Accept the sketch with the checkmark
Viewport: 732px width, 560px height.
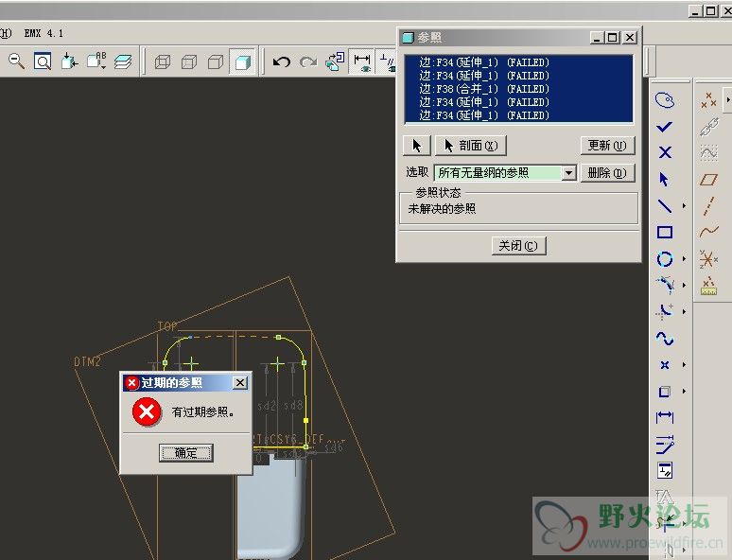point(665,126)
